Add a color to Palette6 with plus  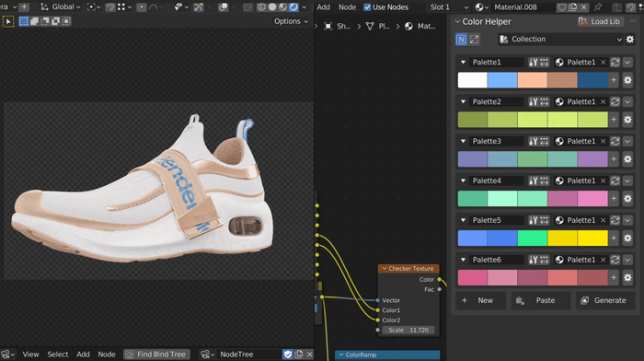(x=614, y=277)
